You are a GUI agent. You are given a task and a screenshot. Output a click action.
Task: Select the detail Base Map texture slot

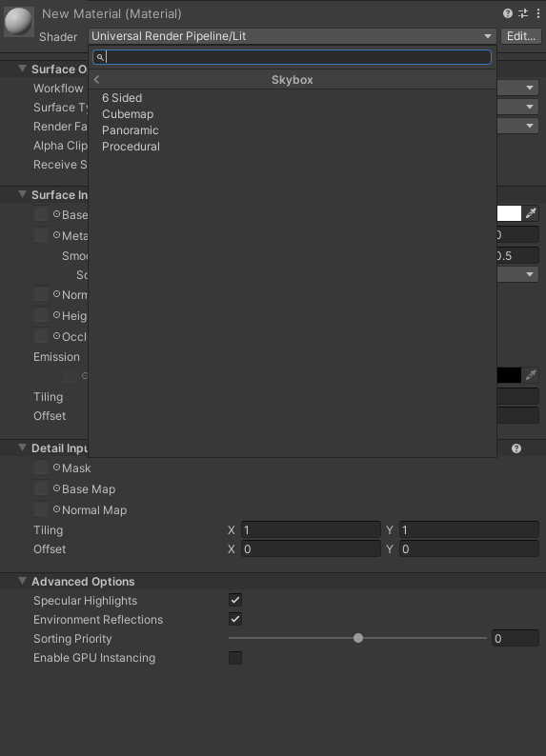point(41,488)
